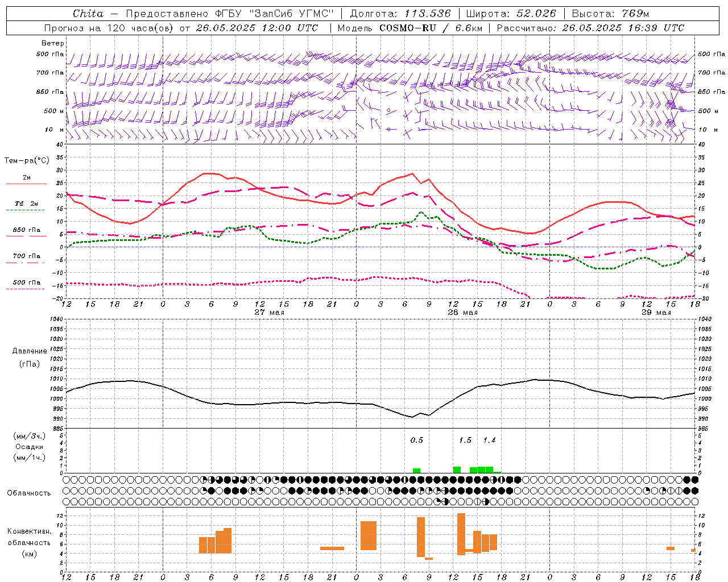The height and width of the screenshot is (582, 728).
Task: Click the 'Модель COSMO-RU / 6.6км' text
Action: pos(409,28)
